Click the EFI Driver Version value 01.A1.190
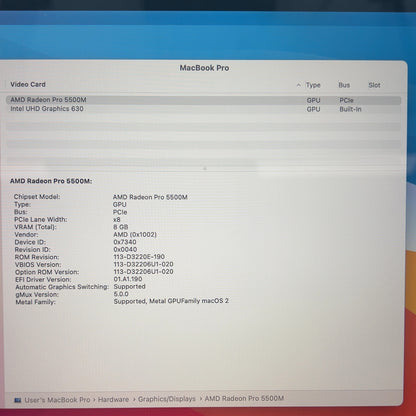This screenshot has height=416, width=416. click(128, 279)
